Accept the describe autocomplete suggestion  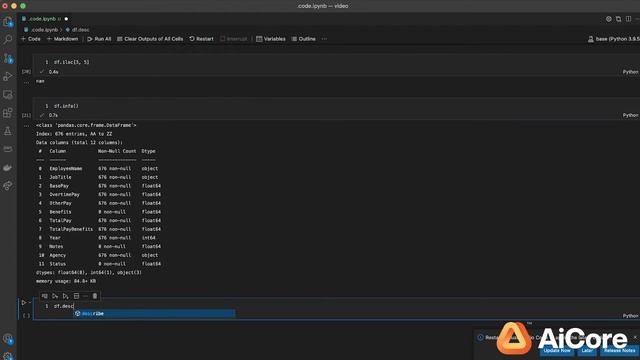coord(154,313)
